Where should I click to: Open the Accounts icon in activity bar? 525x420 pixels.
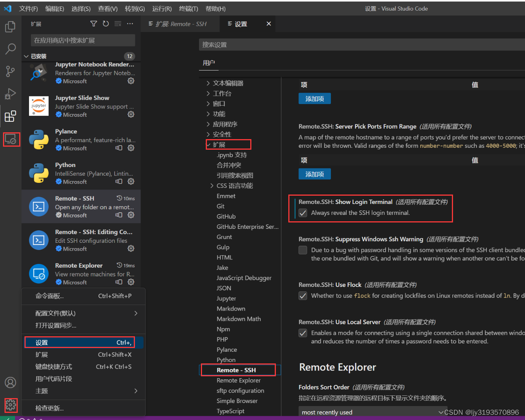[x=10, y=383]
